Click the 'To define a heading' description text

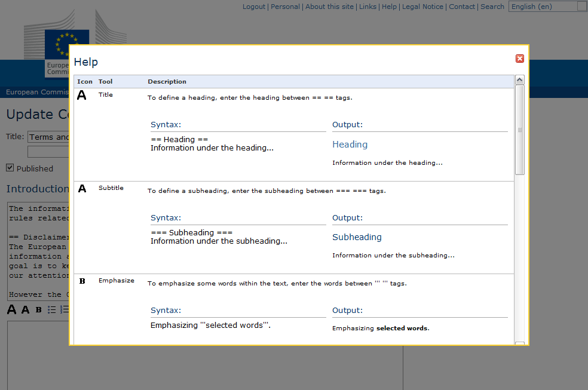click(250, 98)
